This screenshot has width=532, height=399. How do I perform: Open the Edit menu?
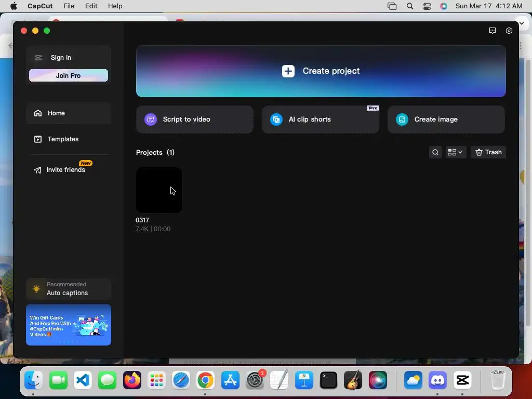coord(91,6)
